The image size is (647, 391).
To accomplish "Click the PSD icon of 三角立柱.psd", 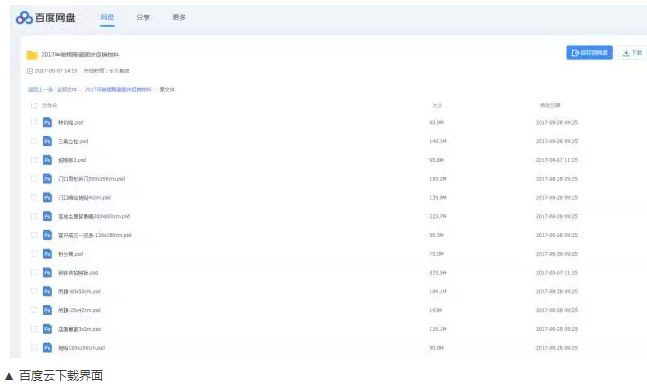I will point(47,141).
